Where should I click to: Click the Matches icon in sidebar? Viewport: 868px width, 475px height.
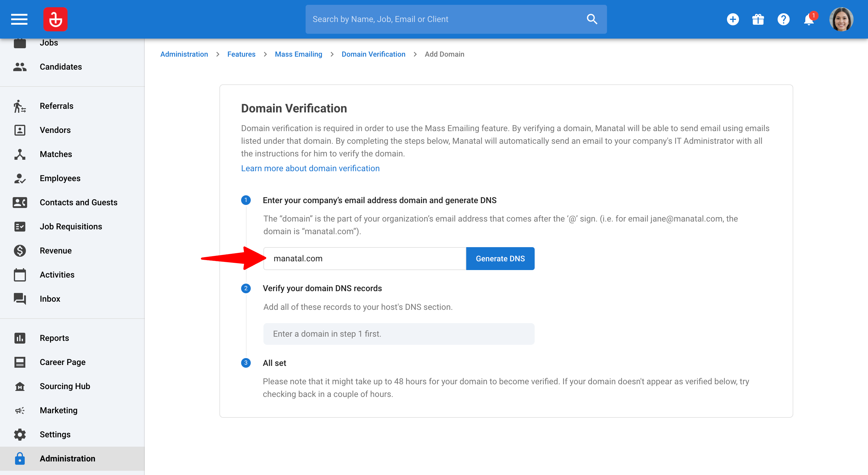(x=20, y=154)
